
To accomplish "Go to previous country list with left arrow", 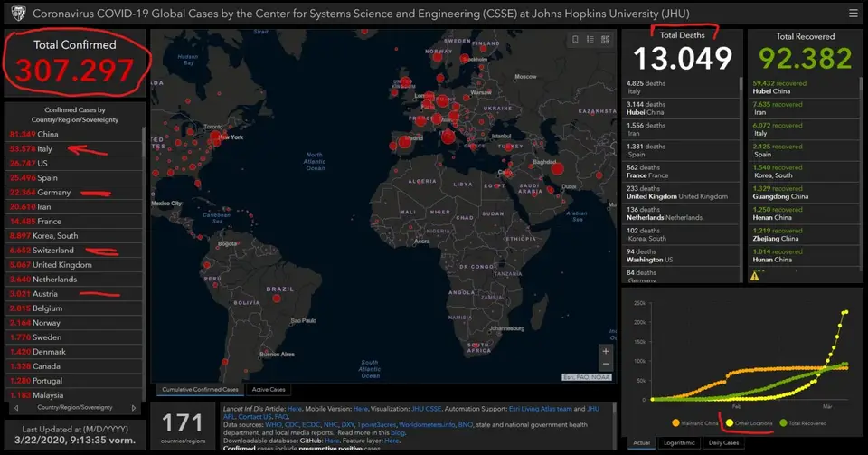I will 16,408.
